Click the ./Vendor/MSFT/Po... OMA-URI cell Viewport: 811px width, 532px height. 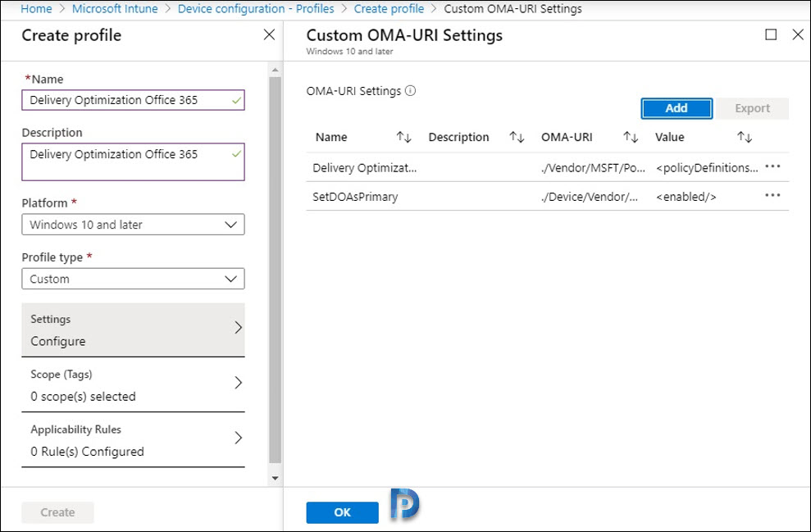(x=593, y=168)
